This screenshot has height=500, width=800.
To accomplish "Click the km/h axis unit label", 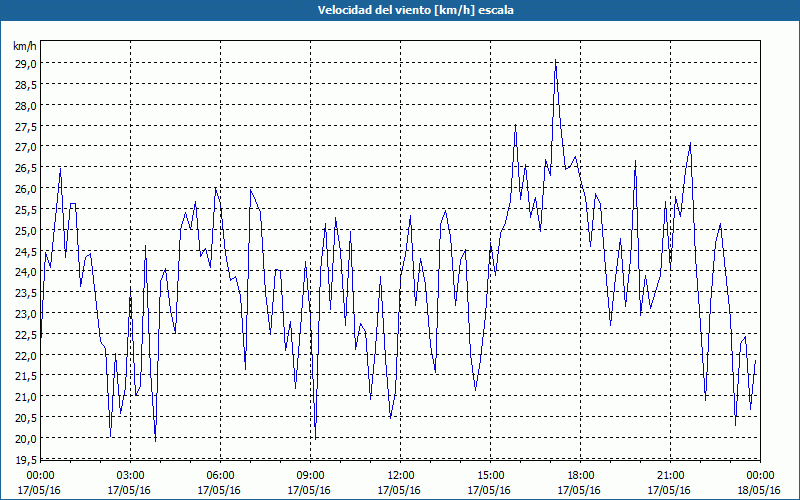I will click(x=25, y=46).
